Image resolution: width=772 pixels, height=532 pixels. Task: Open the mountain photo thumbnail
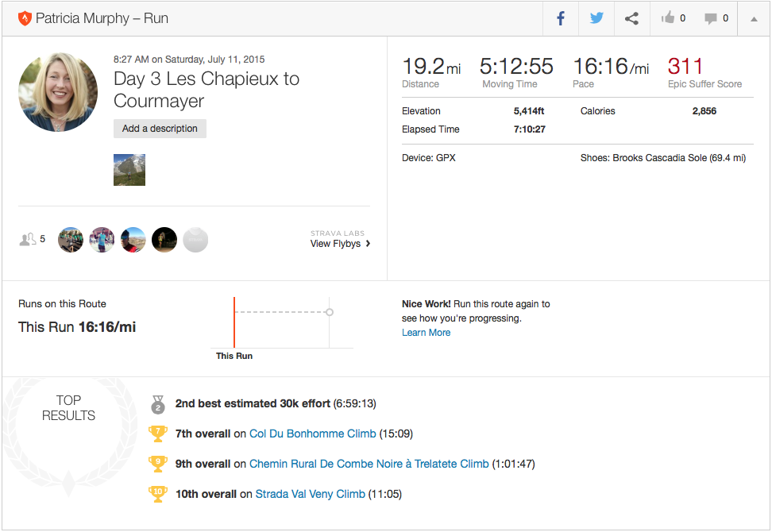point(129,170)
